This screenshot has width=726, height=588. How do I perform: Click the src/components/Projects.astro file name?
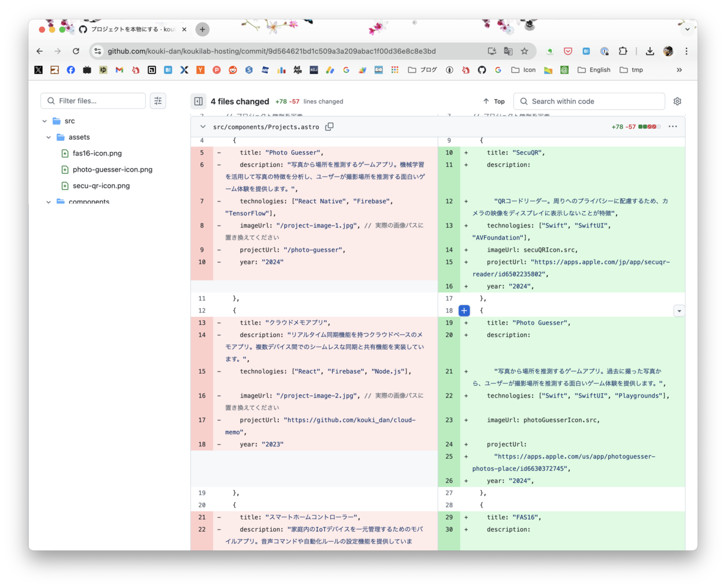tap(266, 127)
